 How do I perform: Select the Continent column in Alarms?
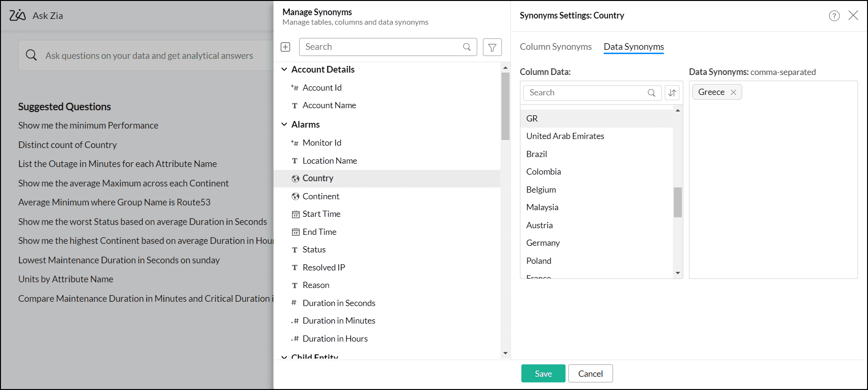321,196
